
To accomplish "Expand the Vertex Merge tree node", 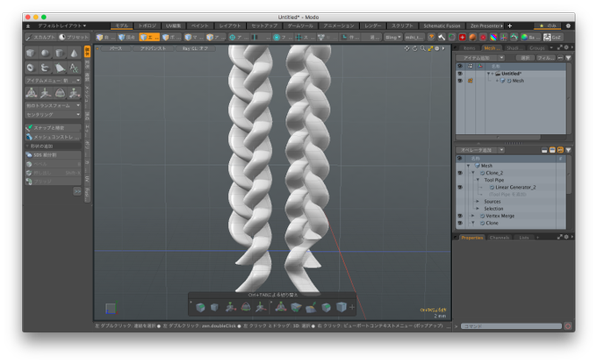I will (x=473, y=216).
